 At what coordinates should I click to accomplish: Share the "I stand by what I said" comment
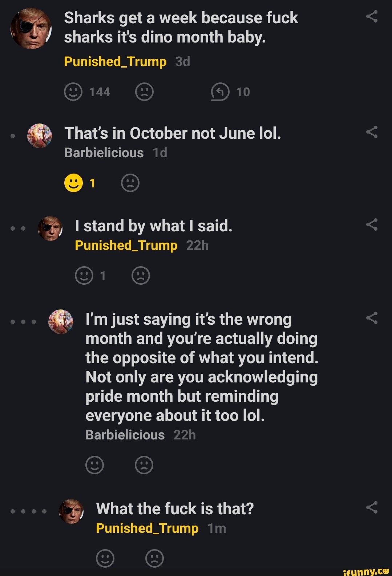pyautogui.click(x=372, y=225)
